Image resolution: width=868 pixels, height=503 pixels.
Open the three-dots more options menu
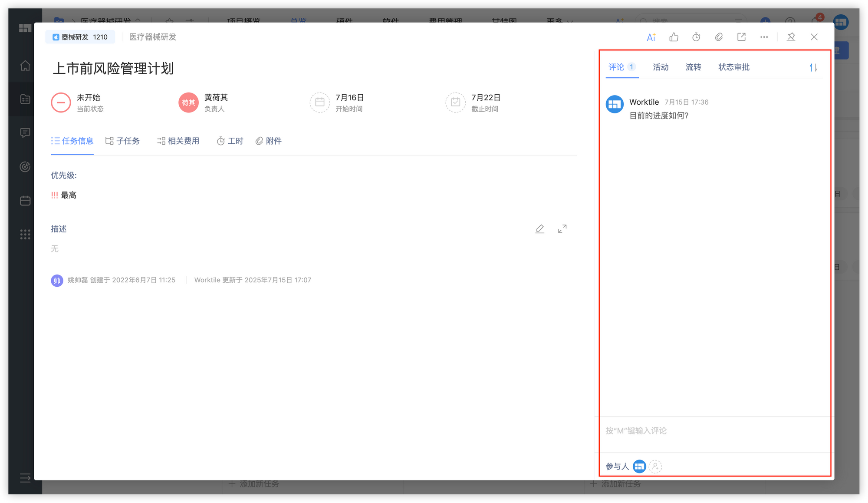(764, 37)
